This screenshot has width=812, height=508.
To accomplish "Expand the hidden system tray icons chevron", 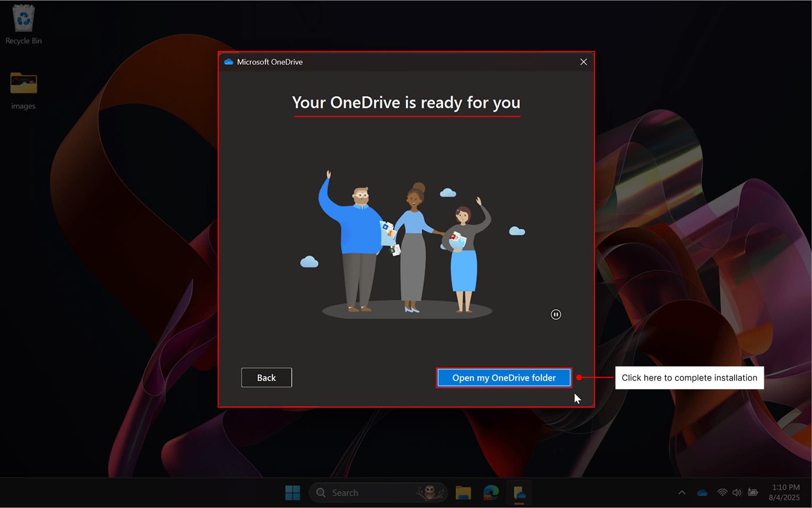I will [682, 493].
